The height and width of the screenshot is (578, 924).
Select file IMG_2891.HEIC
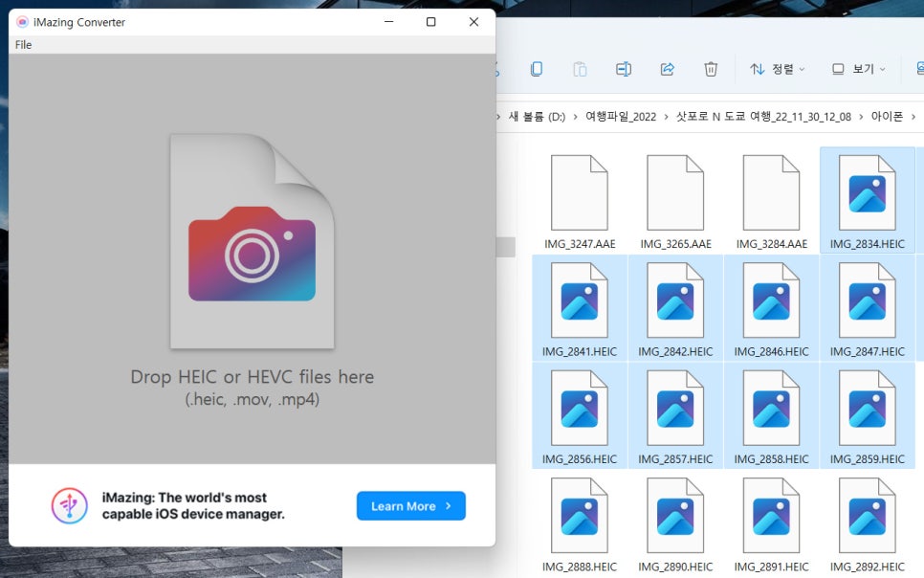[771, 524]
